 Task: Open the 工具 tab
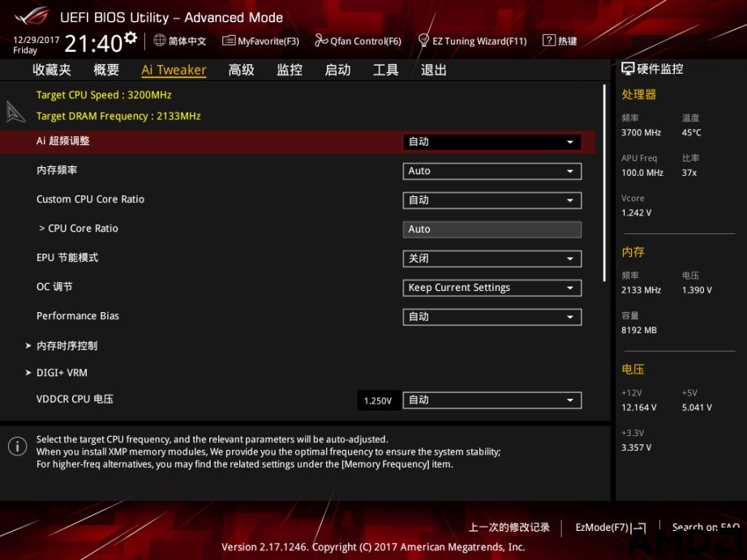pos(386,70)
